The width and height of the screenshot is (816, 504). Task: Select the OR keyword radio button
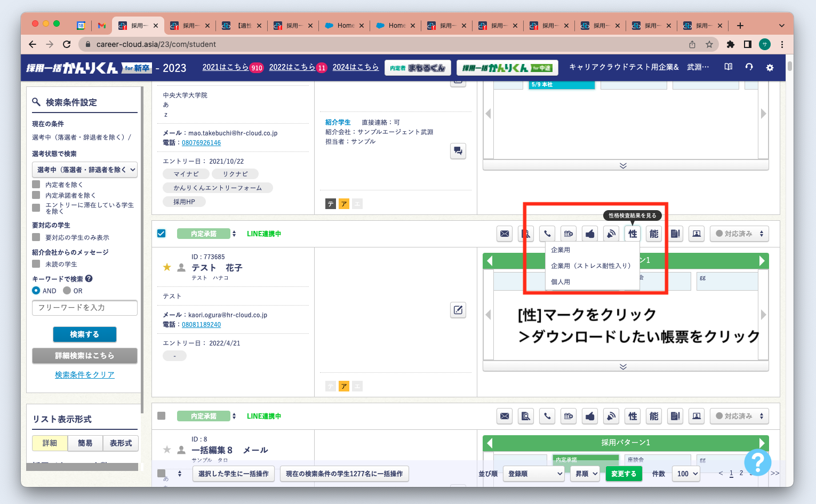(x=67, y=291)
